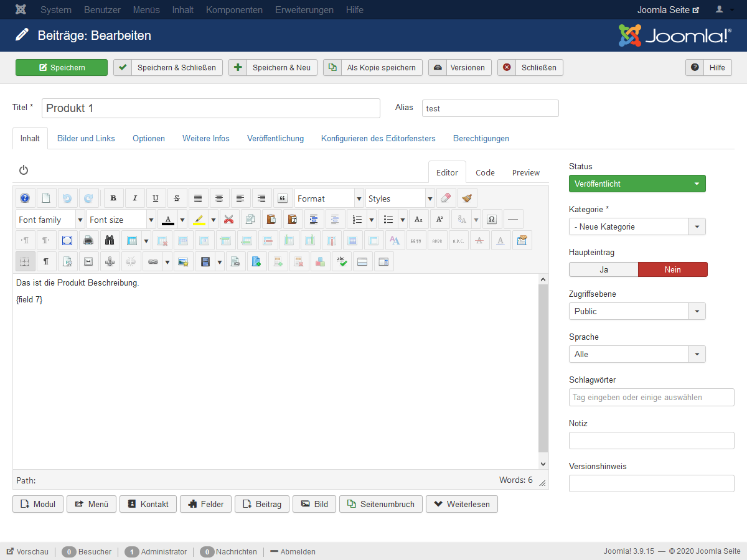The height and width of the screenshot is (560, 747).
Task: Click the blockquote icon
Action: (x=283, y=198)
